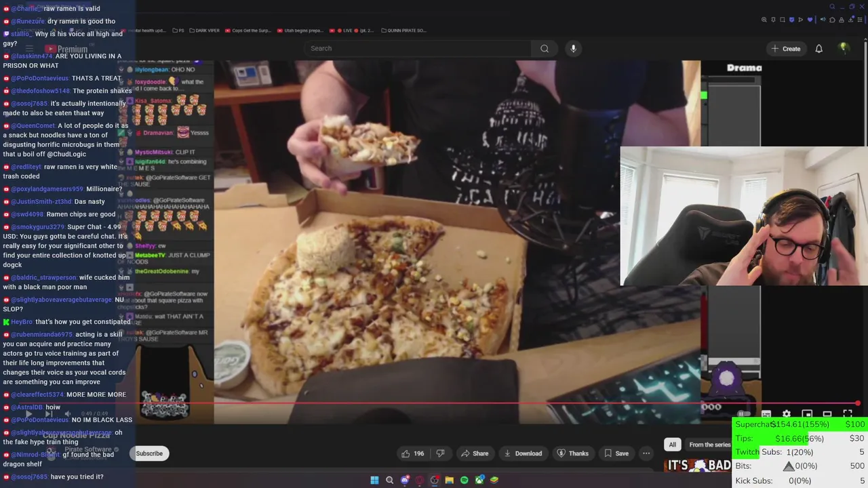868x488 pixels.
Task: Open YouTube notifications bell
Action: (x=818, y=49)
